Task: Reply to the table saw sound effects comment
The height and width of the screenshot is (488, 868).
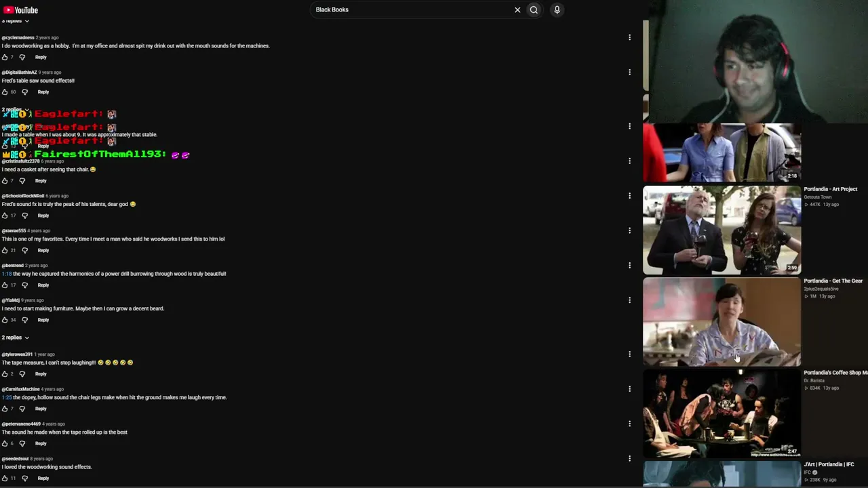Action: point(43,91)
